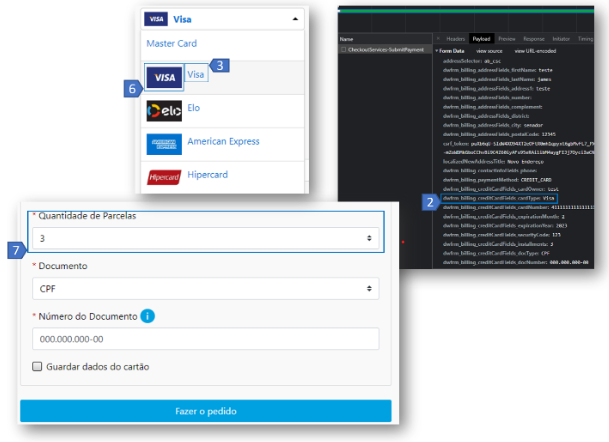Click the addressFields_postalCode: 12345 payload row
This screenshot has width=609, height=442.
[x=499, y=134]
